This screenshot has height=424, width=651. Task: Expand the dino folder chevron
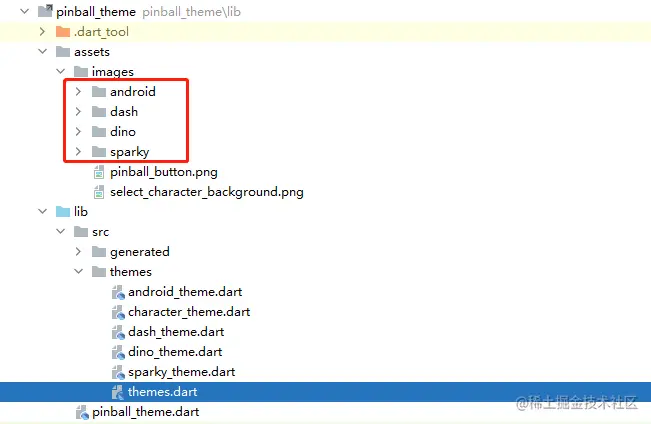coord(78,131)
